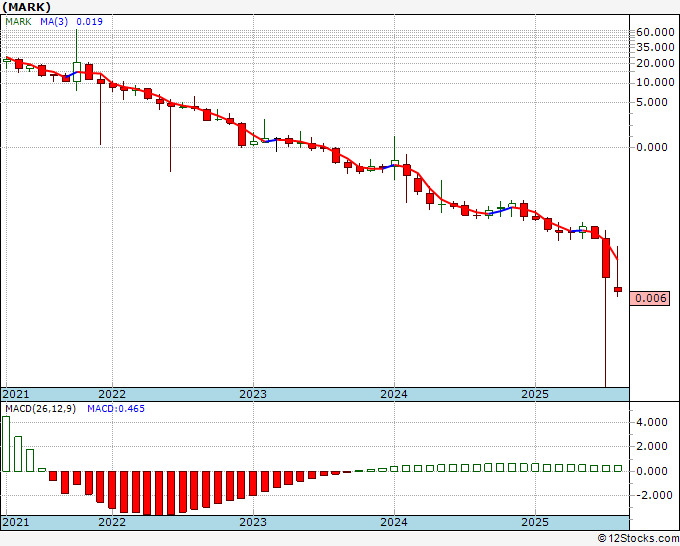Click the MACD(26,12,9) indicator label
The height and width of the screenshot is (546, 680).
pyautogui.click(x=40, y=409)
